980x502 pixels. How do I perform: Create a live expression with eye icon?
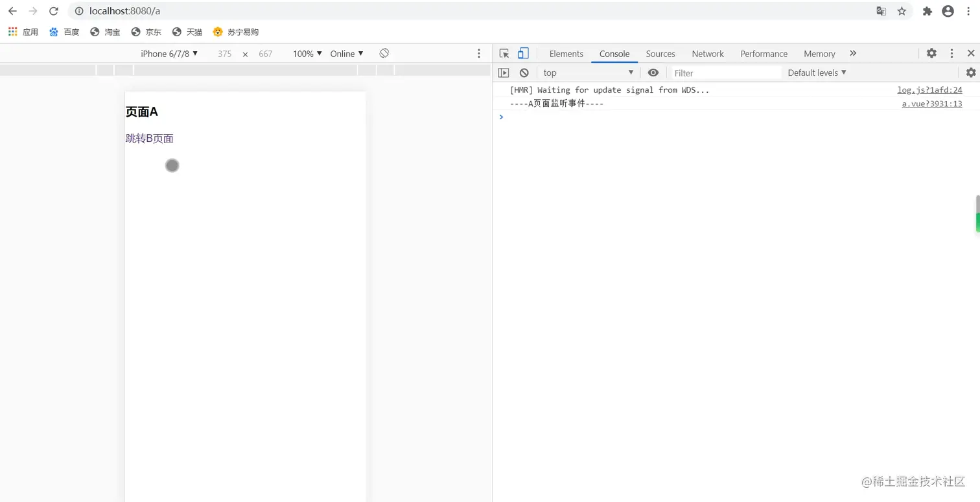[653, 73]
